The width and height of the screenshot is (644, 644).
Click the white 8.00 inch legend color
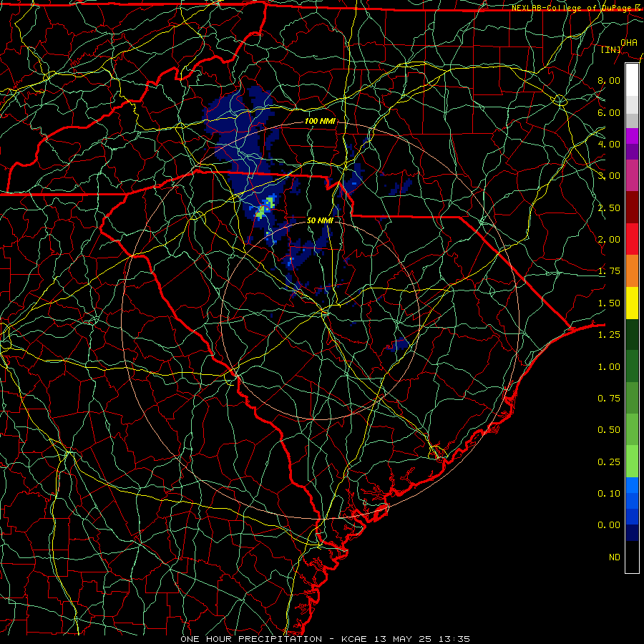click(x=632, y=80)
